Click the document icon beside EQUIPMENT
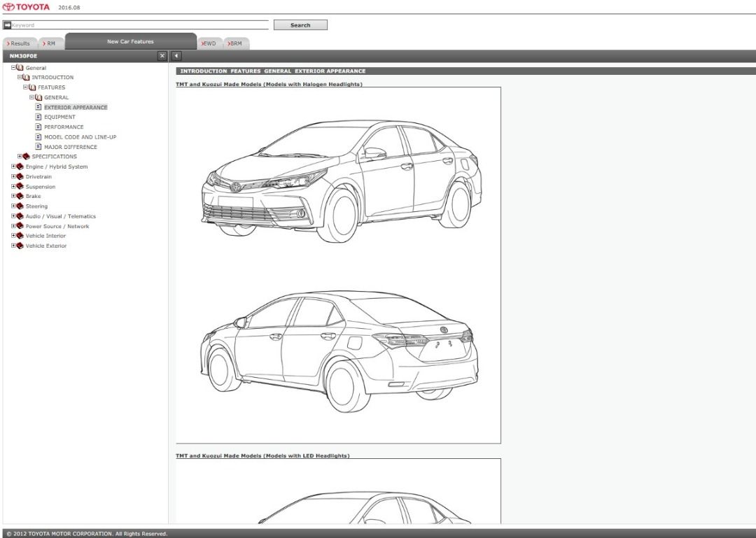The image size is (756, 538). point(40,117)
